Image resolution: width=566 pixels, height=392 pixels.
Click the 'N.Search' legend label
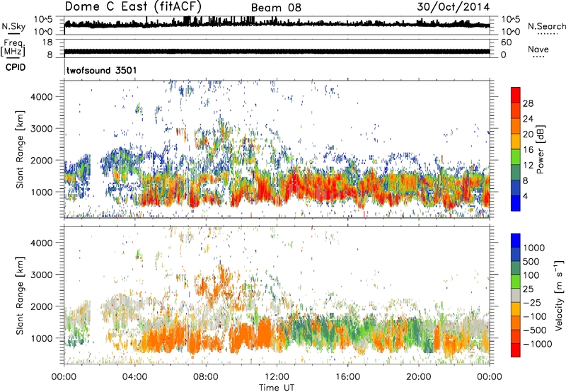(x=546, y=26)
